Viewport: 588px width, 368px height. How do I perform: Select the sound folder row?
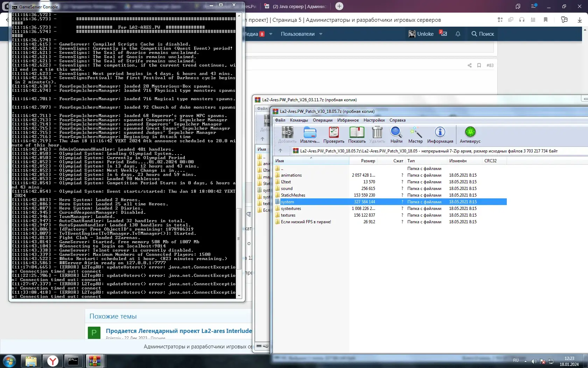[x=390, y=189]
